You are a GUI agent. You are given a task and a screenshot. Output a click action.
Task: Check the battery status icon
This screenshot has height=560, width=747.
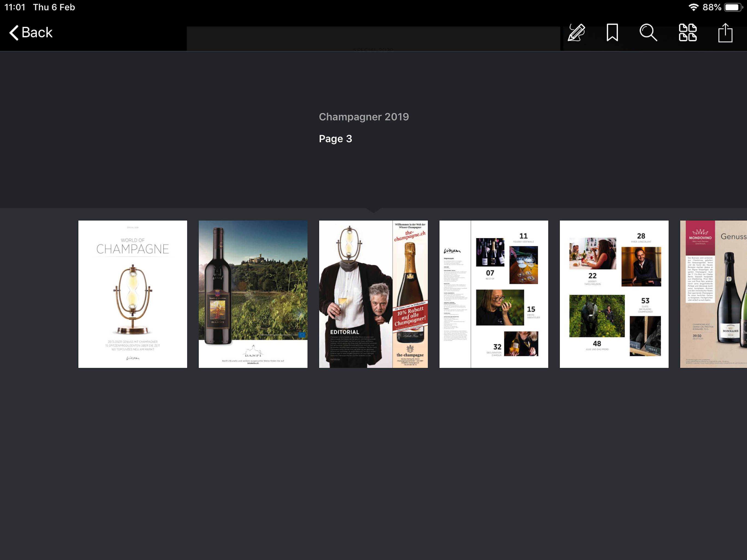733,7
